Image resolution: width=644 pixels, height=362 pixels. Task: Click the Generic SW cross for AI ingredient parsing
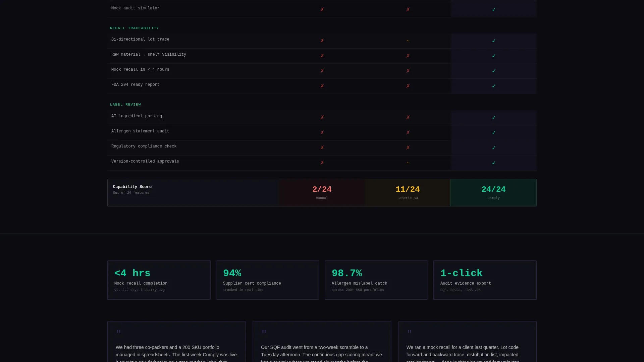pyautogui.click(x=408, y=118)
